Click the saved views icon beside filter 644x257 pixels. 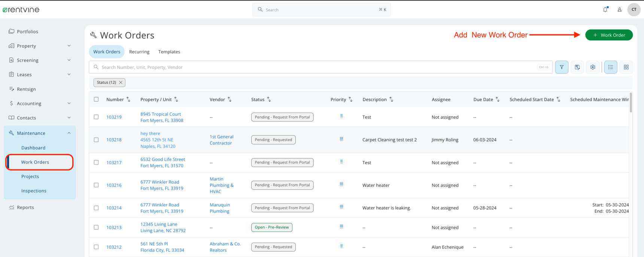(x=577, y=67)
